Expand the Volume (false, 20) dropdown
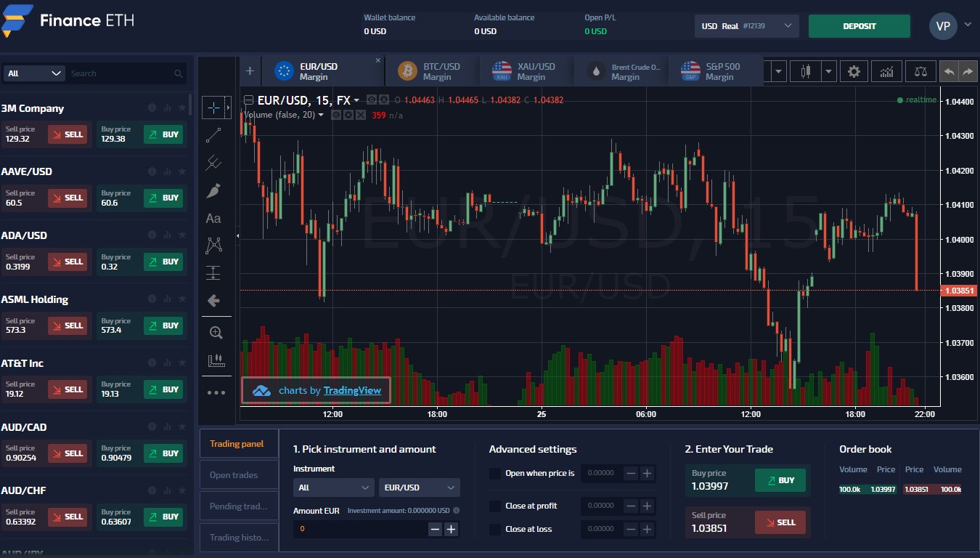 point(321,115)
